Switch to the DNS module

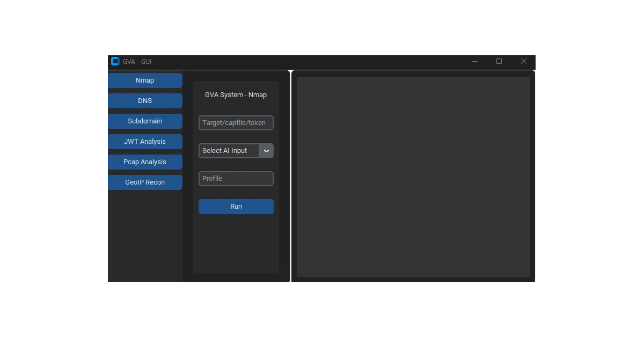[145, 101]
